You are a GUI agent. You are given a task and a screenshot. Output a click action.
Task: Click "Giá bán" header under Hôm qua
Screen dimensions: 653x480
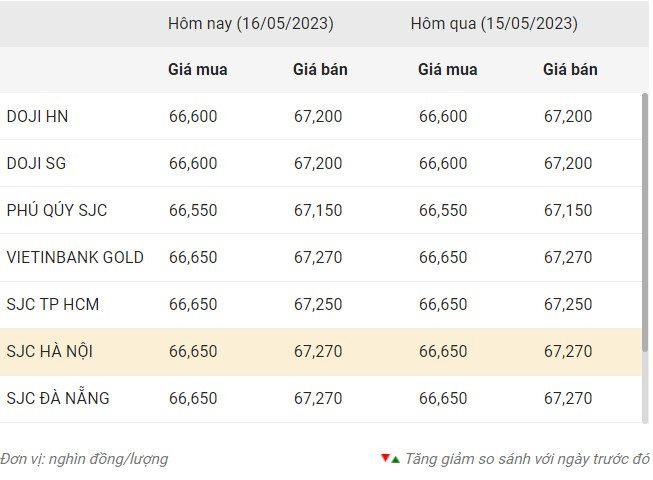click(570, 70)
